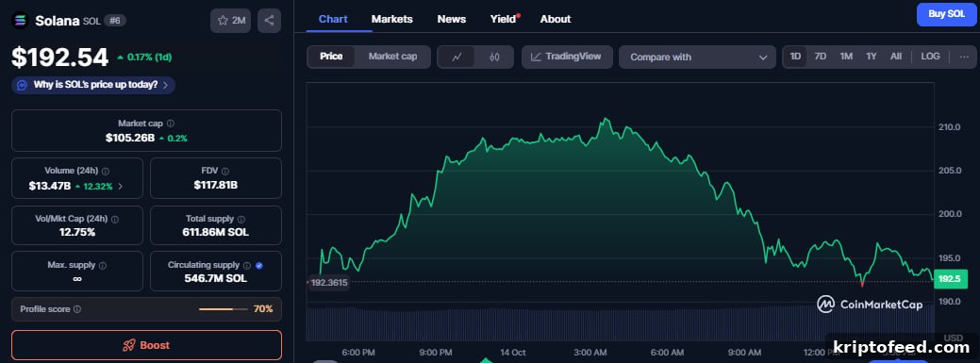This screenshot has width=980, height=363.
Task: Click the Buy SOL button
Action: tap(947, 14)
